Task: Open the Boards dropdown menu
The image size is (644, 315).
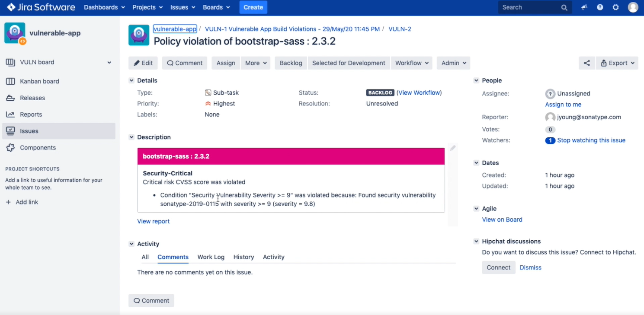Action: point(216,7)
